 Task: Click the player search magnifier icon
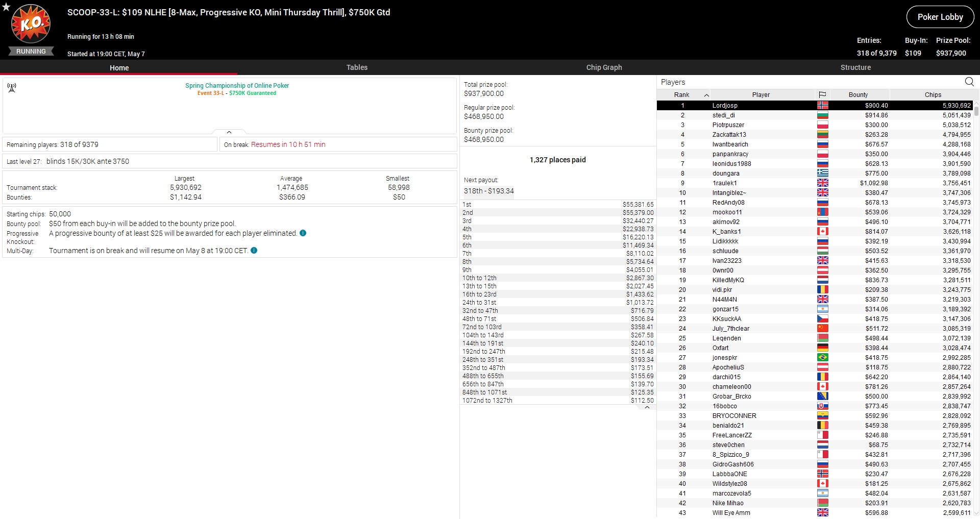[969, 82]
